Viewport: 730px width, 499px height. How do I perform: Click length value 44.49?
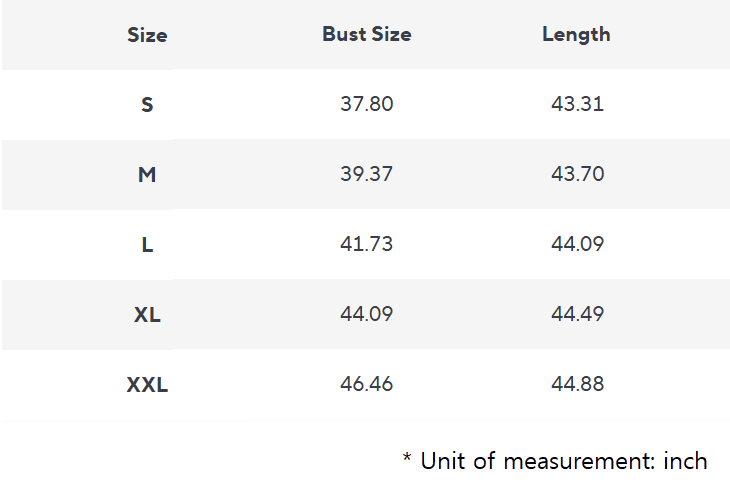pos(577,314)
